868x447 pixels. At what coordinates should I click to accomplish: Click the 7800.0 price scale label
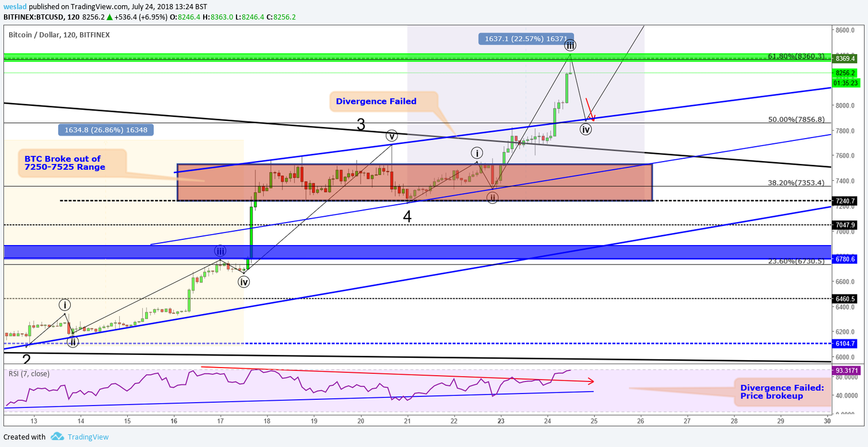tap(845, 131)
